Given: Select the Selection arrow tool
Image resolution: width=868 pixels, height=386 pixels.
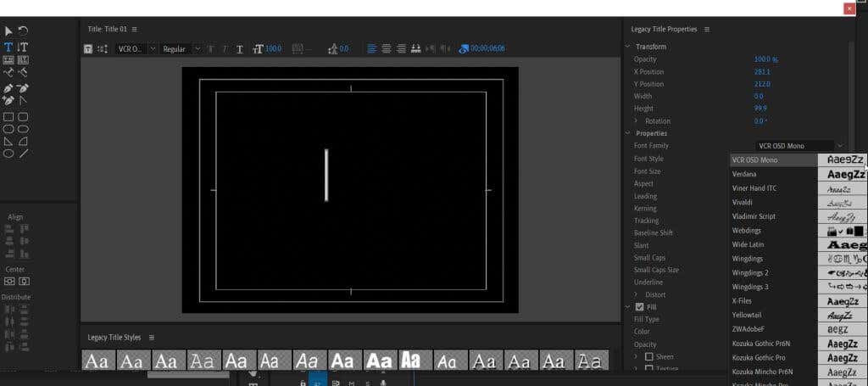Looking at the screenshot, I should tap(8, 31).
